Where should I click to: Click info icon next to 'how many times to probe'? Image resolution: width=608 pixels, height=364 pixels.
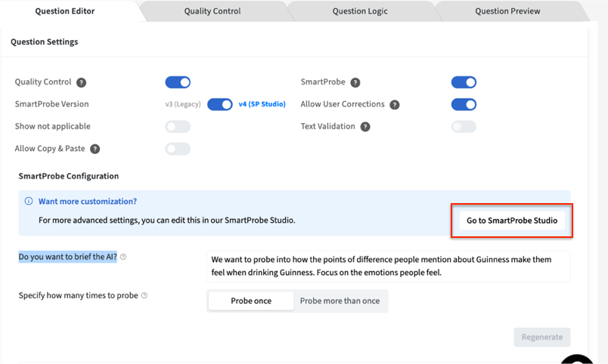144,295
